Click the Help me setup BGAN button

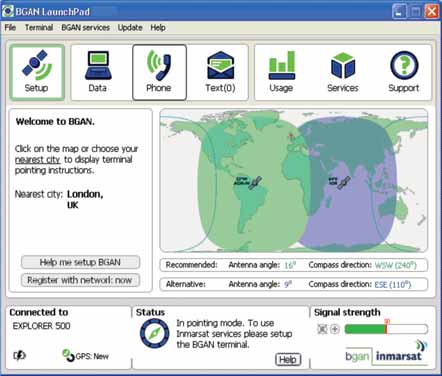point(80,262)
